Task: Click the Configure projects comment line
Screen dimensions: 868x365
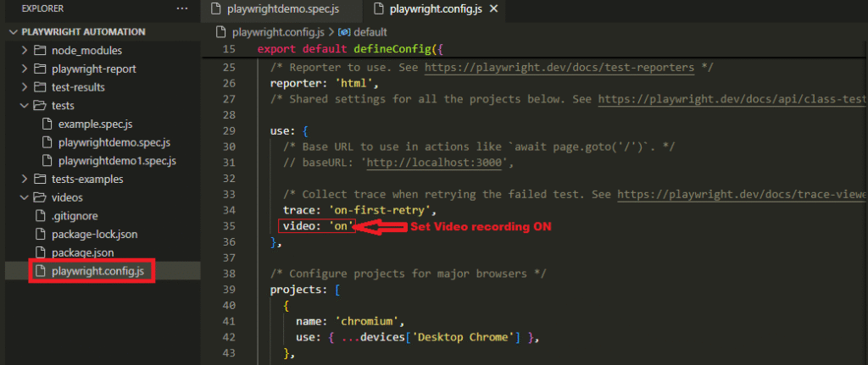Action: coord(408,274)
